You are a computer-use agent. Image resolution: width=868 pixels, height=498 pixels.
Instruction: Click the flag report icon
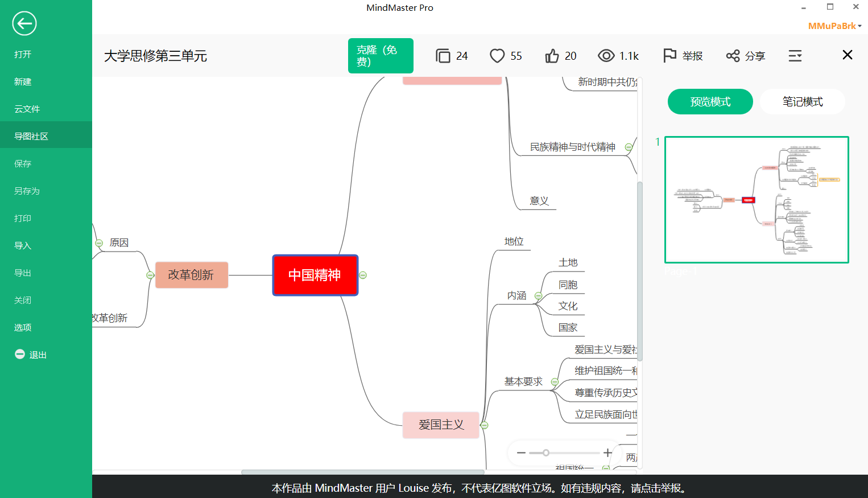(x=669, y=55)
